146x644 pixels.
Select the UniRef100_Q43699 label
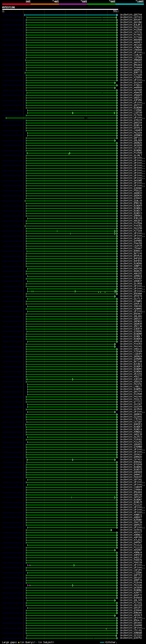point(131,146)
